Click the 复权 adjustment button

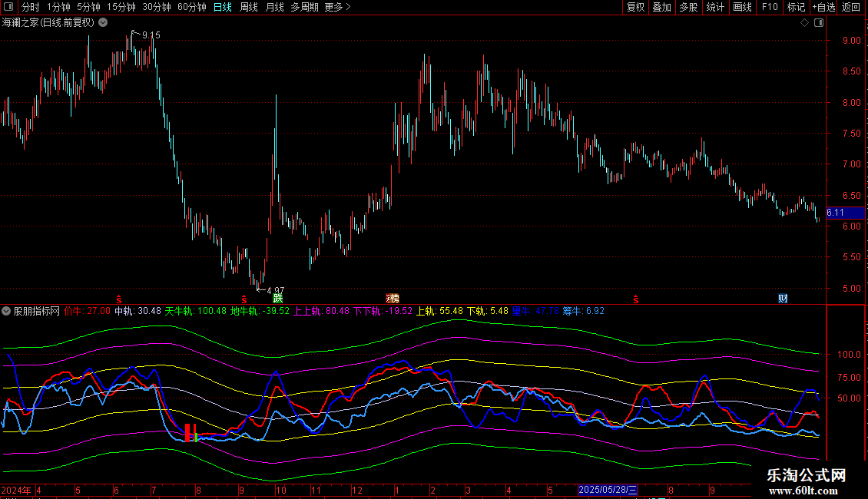636,7
